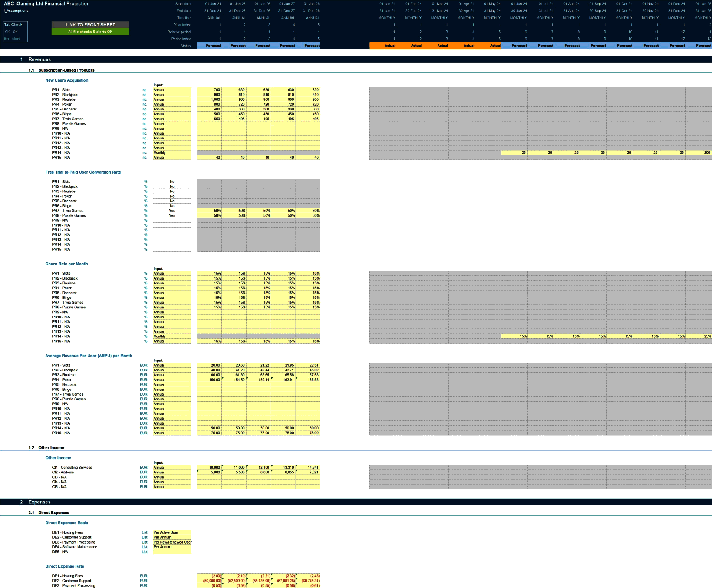Click the Tab Check box label
Viewport: 712px width, 588px height.
pos(13,24)
